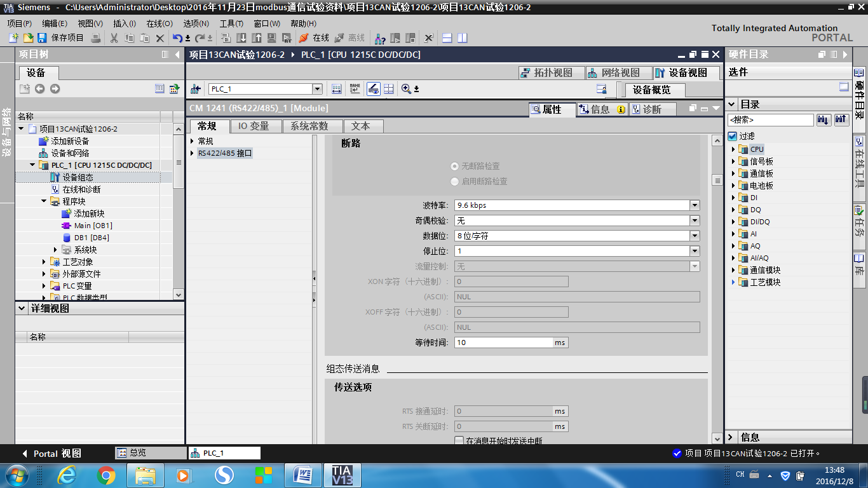This screenshot has height=488, width=868.
Task: Expand the 工艺对象 node in project tree
Action: pos(44,262)
